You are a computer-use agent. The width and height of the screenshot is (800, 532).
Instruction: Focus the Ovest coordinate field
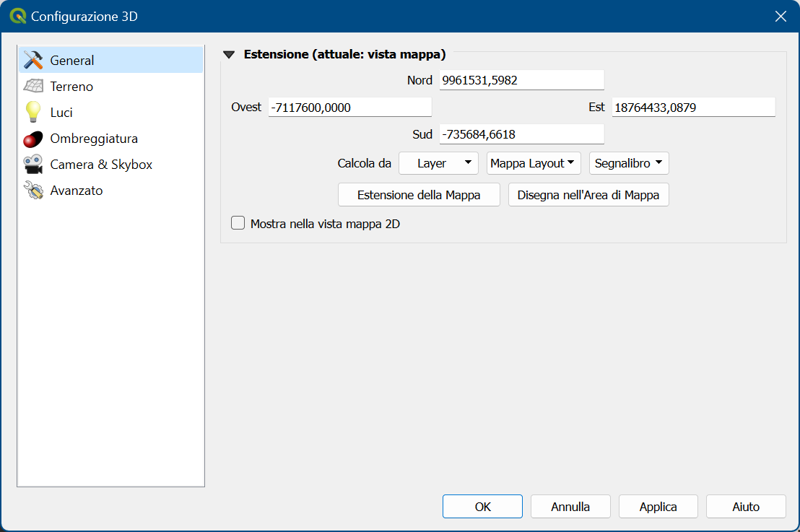[350, 107]
